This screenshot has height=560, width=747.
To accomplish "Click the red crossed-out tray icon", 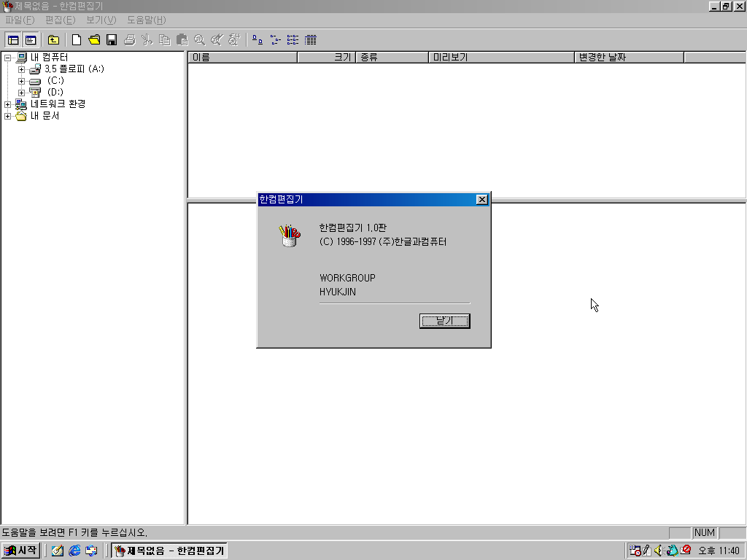I will point(686,550).
